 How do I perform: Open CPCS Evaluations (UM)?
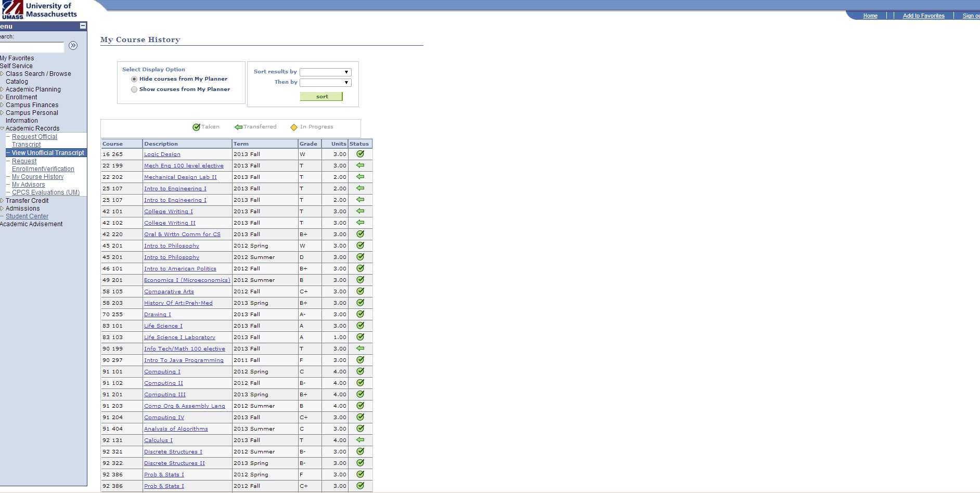[46, 192]
